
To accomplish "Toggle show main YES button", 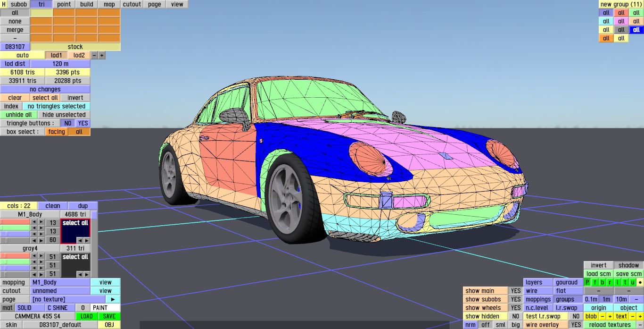I will [516, 291].
